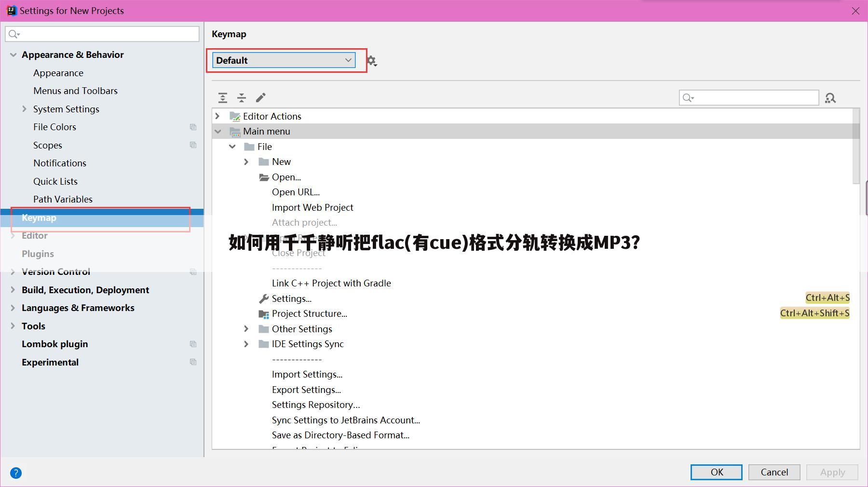Click the Find Actions by Shortcut icon
868x487 pixels.
(x=830, y=98)
